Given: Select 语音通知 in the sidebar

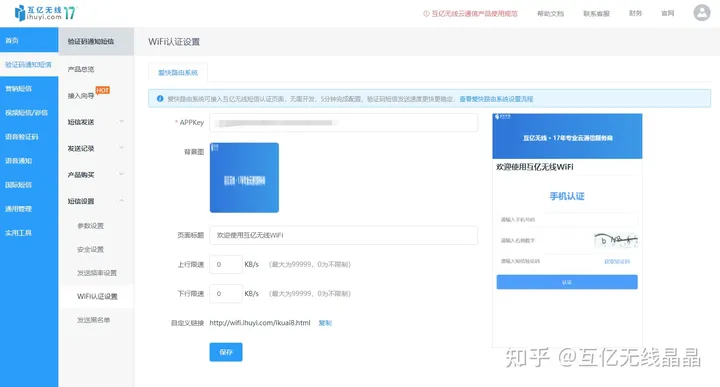Looking at the screenshot, I should point(29,161).
